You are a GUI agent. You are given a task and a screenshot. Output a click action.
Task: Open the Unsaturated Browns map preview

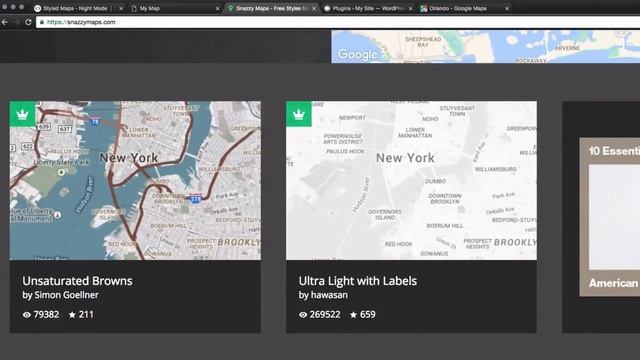click(135, 180)
